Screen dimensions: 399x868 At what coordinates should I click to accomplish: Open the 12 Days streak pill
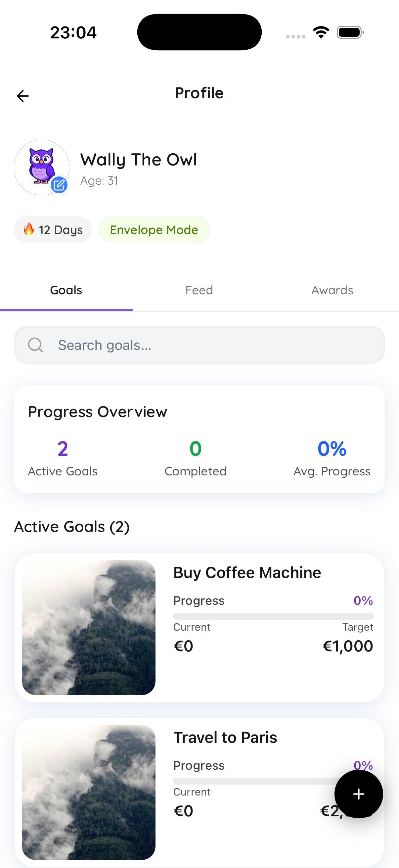pos(53,229)
